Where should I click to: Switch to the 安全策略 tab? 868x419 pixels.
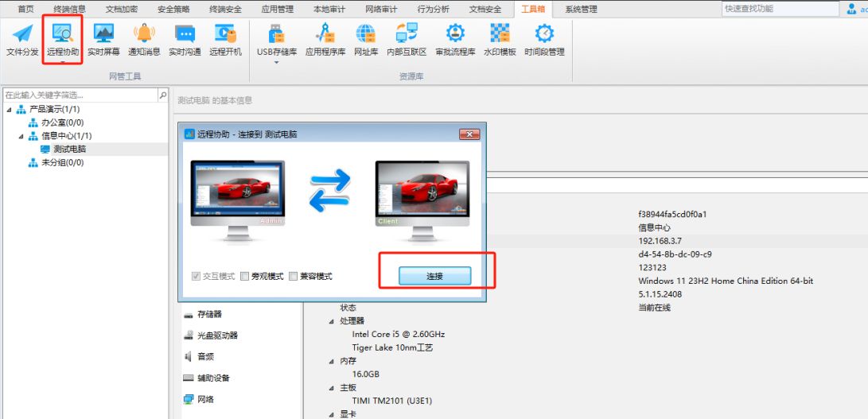pos(173,9)
